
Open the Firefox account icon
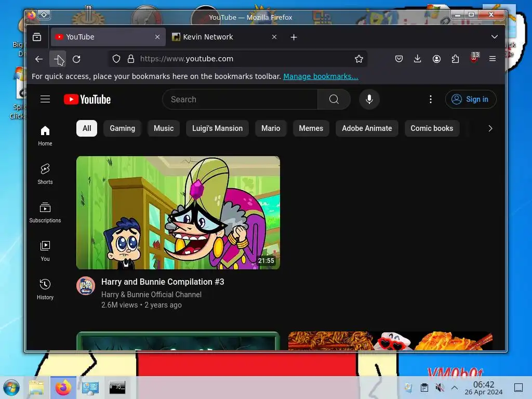point(436,59)
